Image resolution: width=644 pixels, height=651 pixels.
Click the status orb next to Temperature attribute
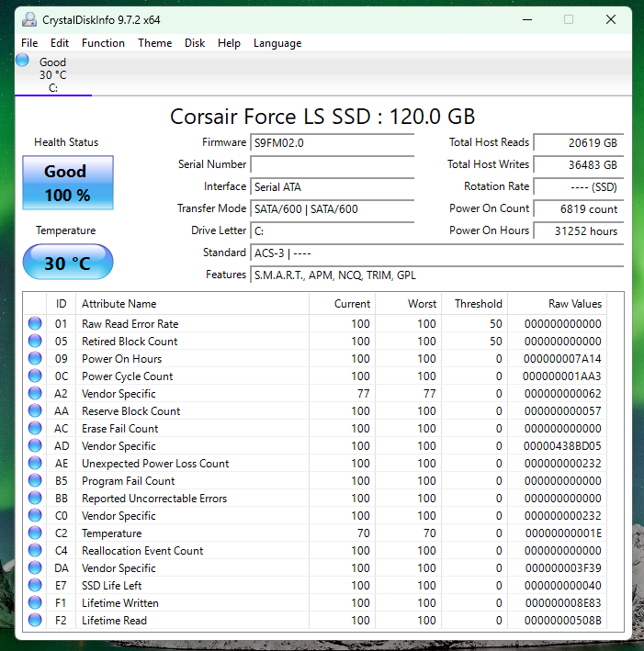pyautogui.click(x=35, y=533)
